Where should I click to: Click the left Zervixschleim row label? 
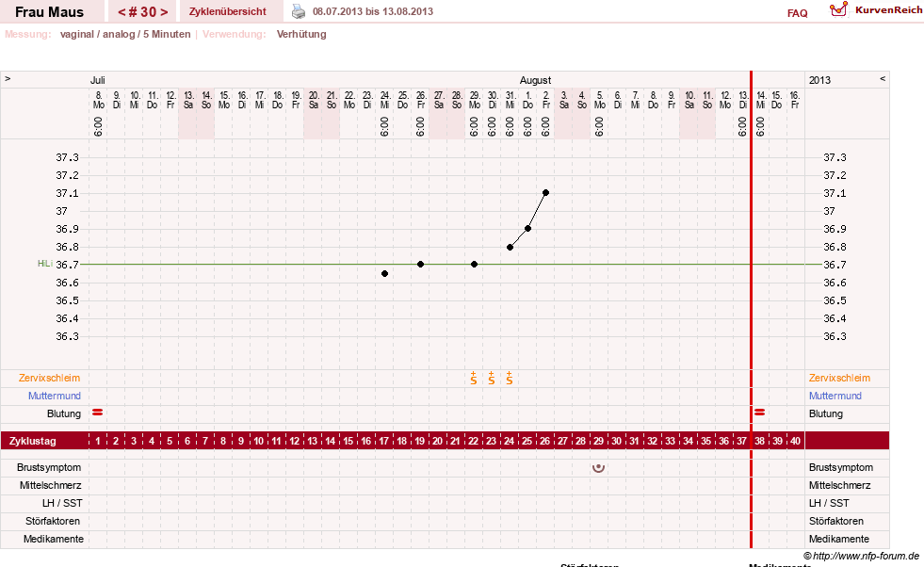click(x=50, y=379)
